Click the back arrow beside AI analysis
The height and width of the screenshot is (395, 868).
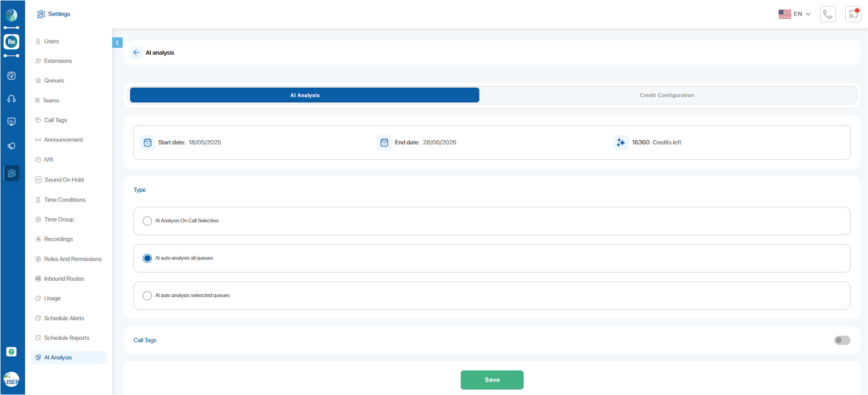(x=136, y=53)
